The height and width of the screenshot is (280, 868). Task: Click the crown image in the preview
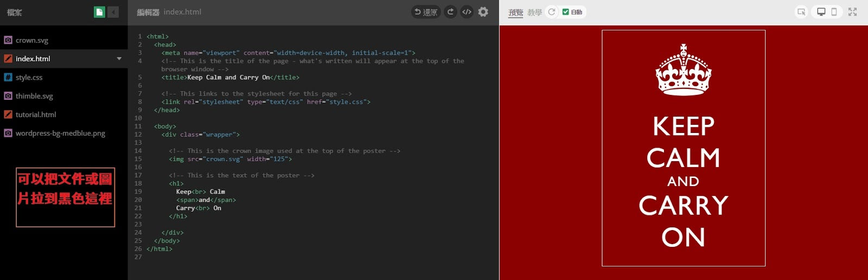(x=684, y=70)
